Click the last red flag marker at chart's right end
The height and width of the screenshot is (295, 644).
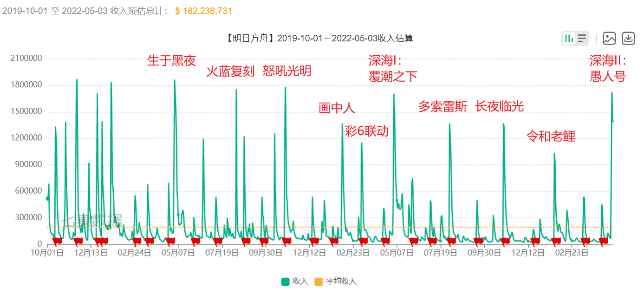(x=604, y=241)
